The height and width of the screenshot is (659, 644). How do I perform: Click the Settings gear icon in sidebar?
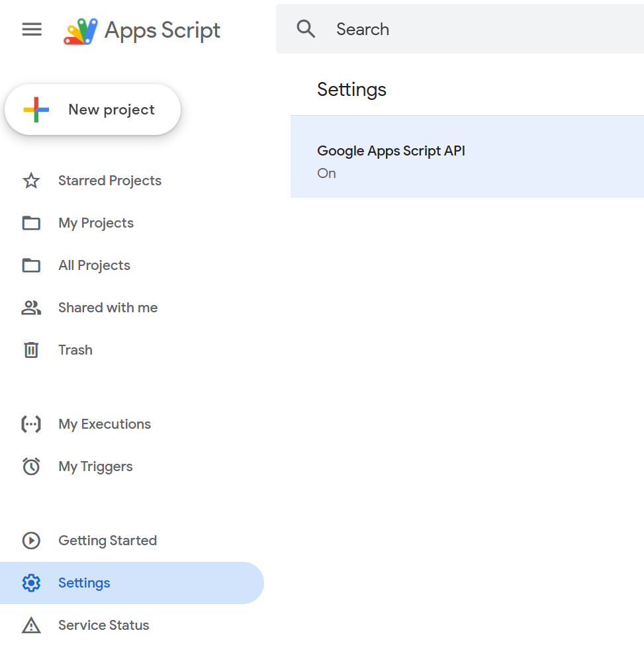click(x=31, y=583)
